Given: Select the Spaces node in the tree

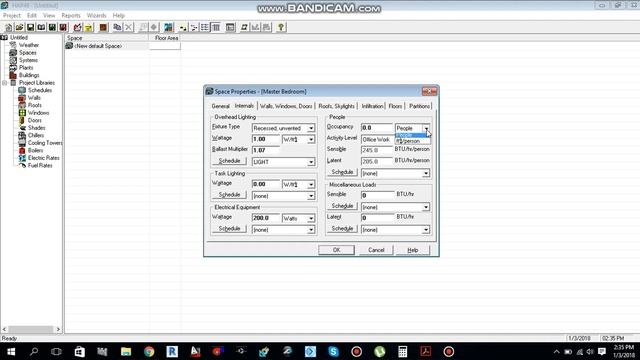Looking at the screenshot, I should tap(27, 53).
